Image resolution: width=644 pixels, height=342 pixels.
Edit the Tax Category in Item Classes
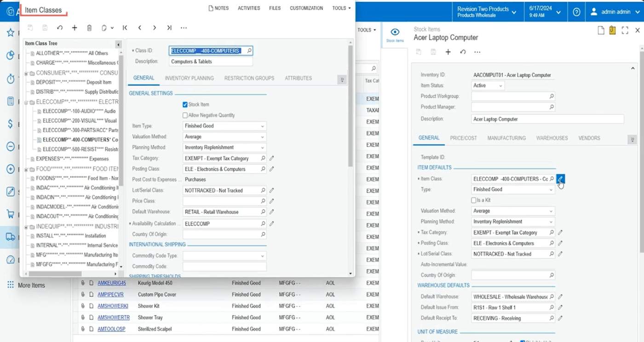click(271, 158)
